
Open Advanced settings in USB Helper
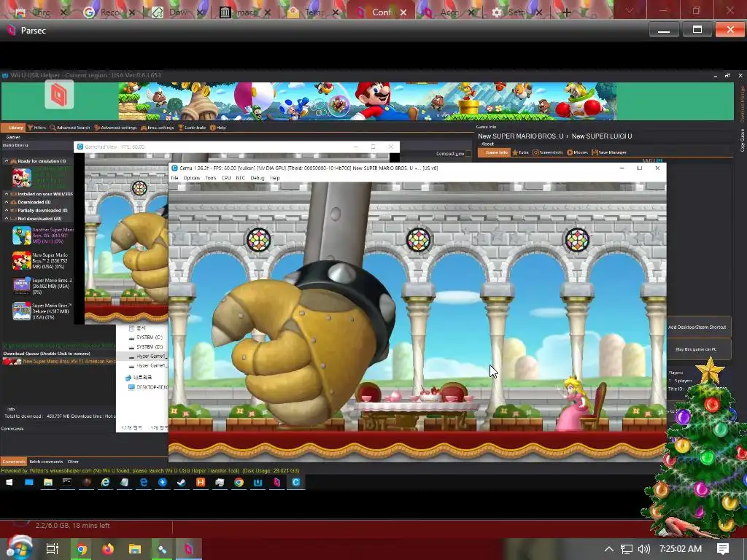(115, 128)
